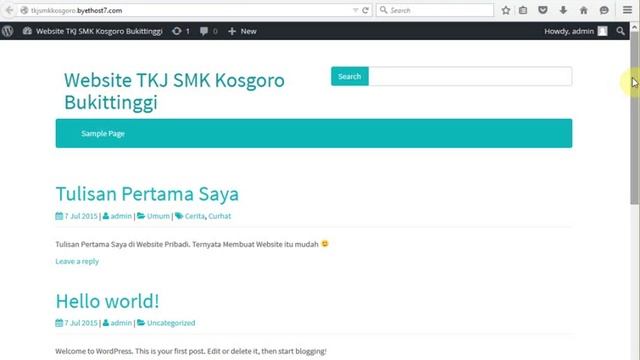Click address bar URL tkjsmkkosgoro.byethost7.com
The image size is (640, 360).
[77, 11]
